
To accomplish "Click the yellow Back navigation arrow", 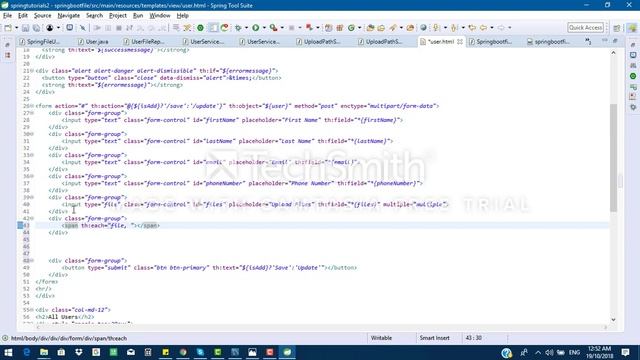I will [483, 28].
